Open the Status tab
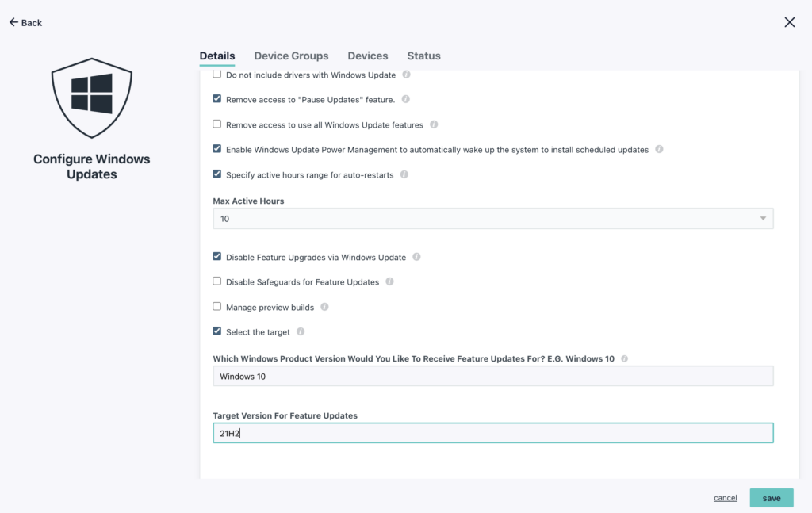Image resolution: width=812 pixels, height=513 pixels. 423,56
